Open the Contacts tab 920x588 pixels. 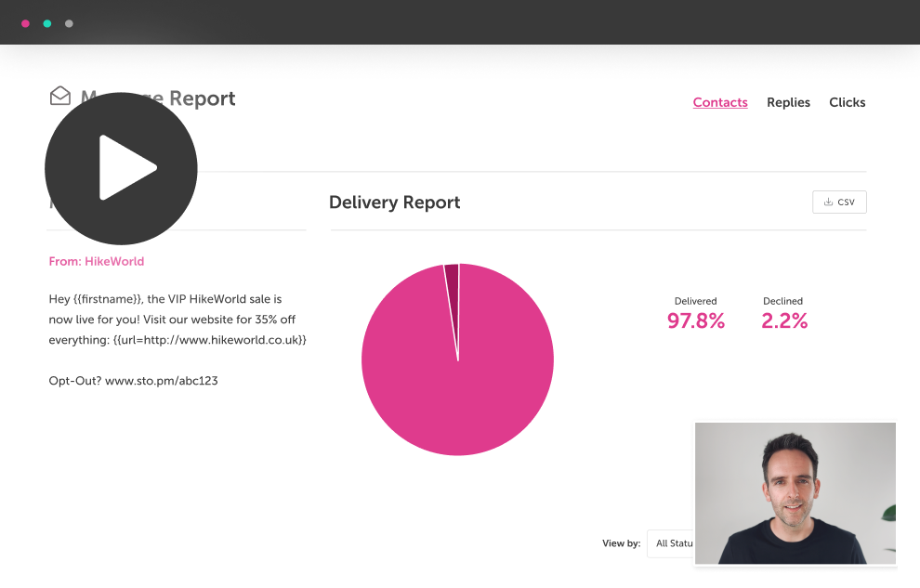[720, 102]
